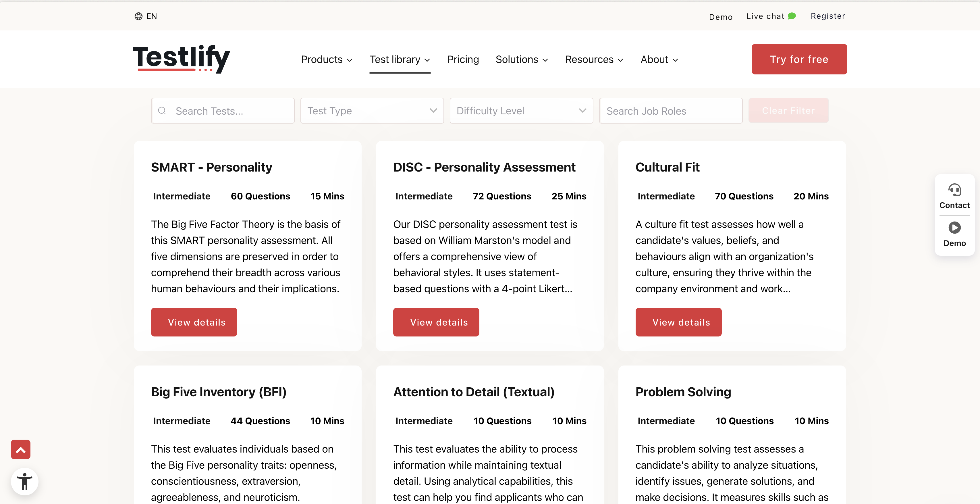Image resolution: width=980 pixels, height=504 pixels.
Task: Click the Register link in top navigation
Action: (828, 16)
